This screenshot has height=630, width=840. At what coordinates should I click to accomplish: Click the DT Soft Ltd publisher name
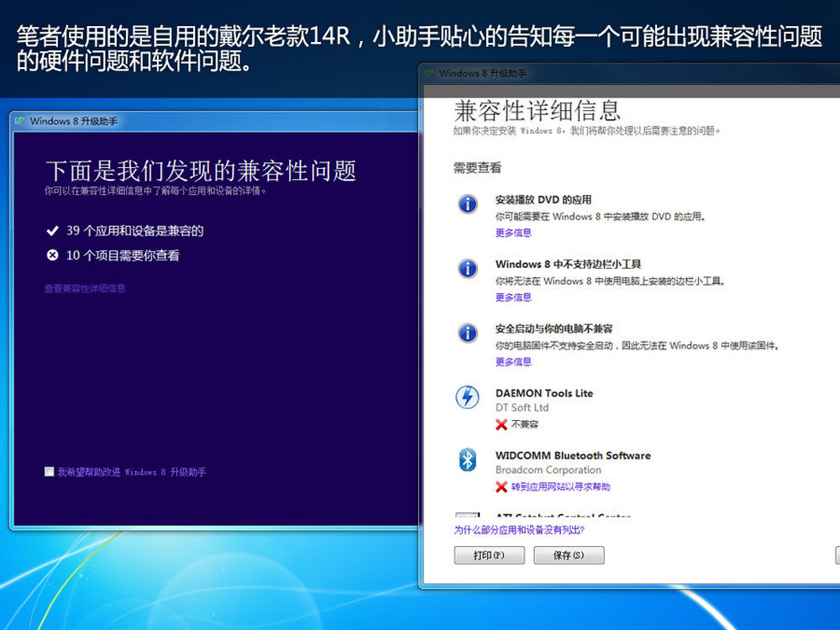tap(522, 407)
